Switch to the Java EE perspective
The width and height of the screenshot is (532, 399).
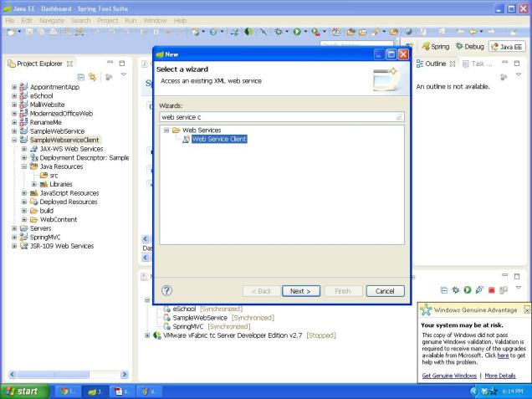coord(507,47)
